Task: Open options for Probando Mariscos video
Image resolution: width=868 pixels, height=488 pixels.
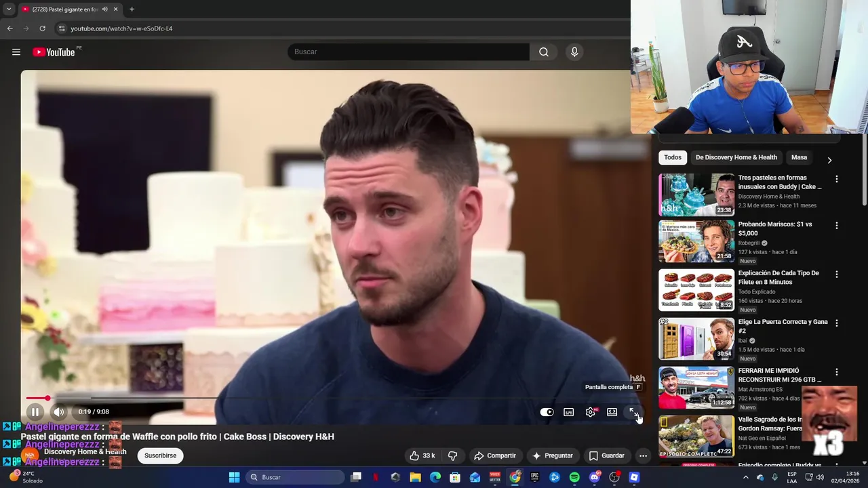Action: click(836, 225)
